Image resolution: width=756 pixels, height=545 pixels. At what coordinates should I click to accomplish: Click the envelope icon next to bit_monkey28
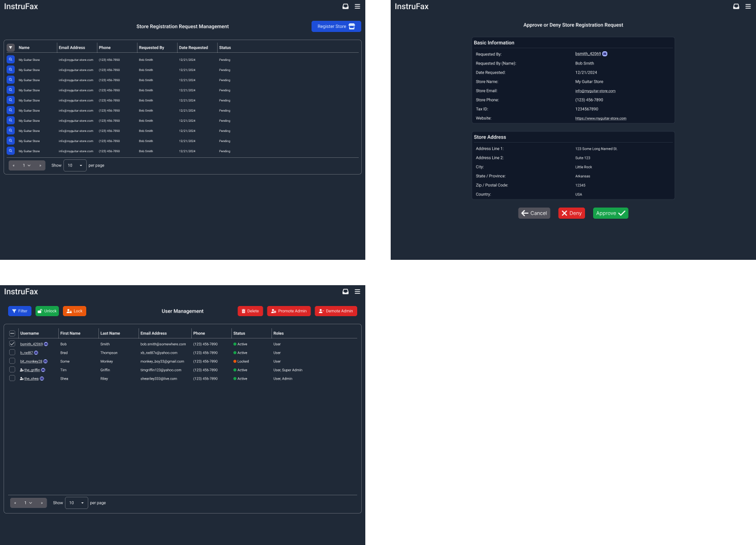click(x=45, y=361)
